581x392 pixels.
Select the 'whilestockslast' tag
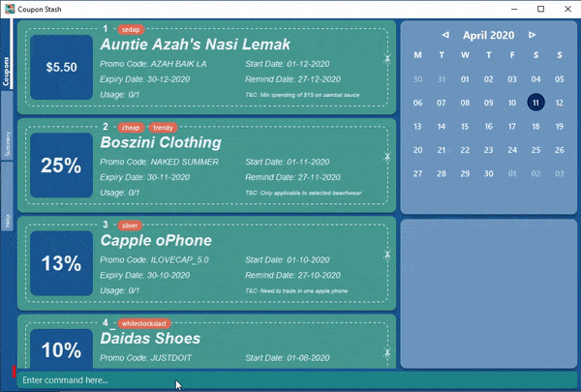pos(144,323)
